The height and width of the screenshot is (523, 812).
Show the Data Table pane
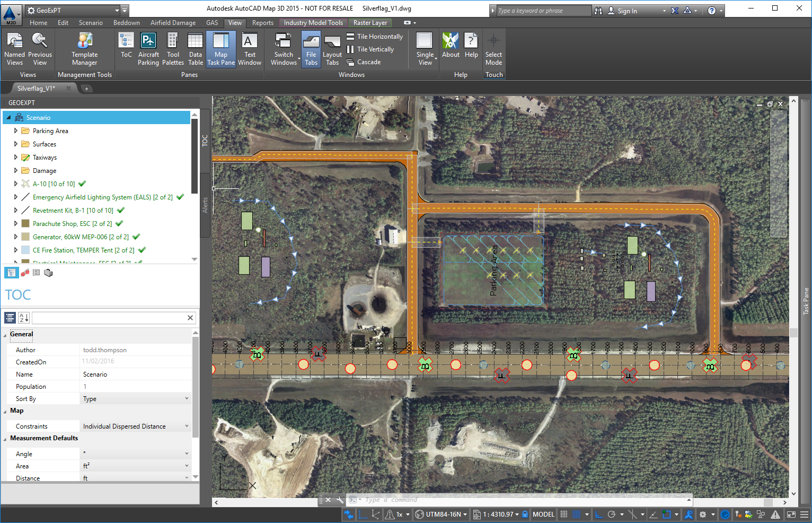pos(196,49)
